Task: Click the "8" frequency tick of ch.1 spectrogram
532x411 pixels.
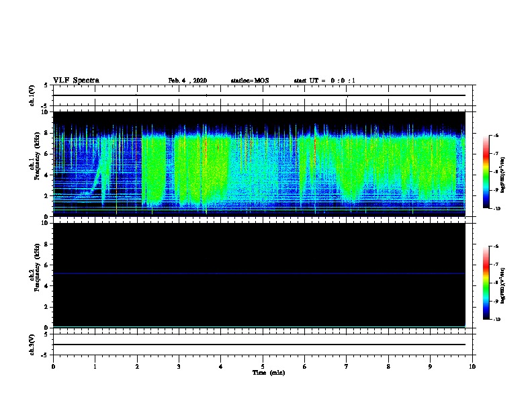Action: tap(46, 133)
